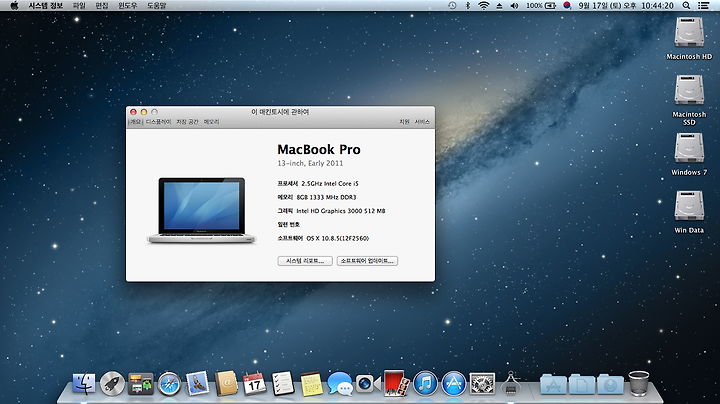
Task: Open Reminders checklist icon in Dock
Action: (283, 383)
